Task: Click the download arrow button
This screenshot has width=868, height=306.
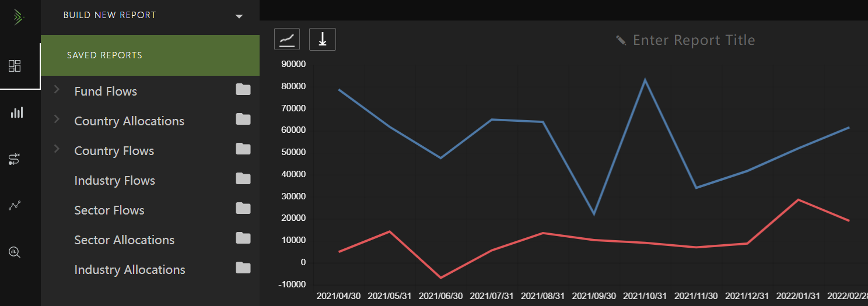Action: 323,39
